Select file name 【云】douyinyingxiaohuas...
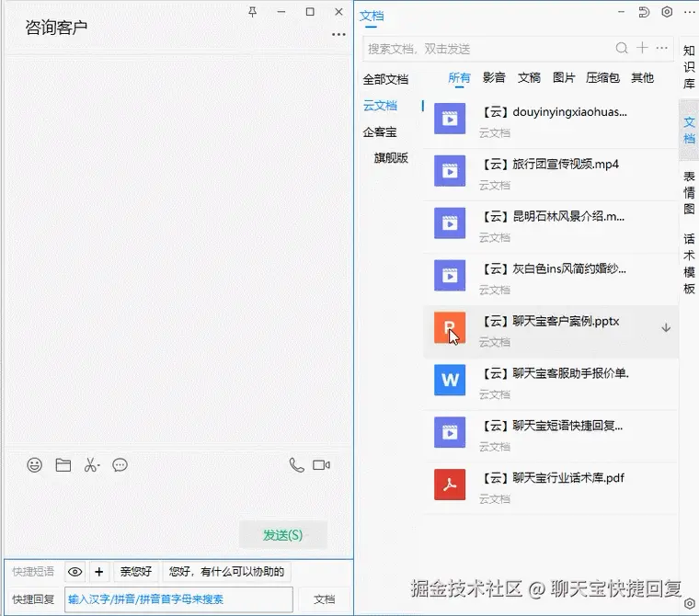 coord(554,112)
